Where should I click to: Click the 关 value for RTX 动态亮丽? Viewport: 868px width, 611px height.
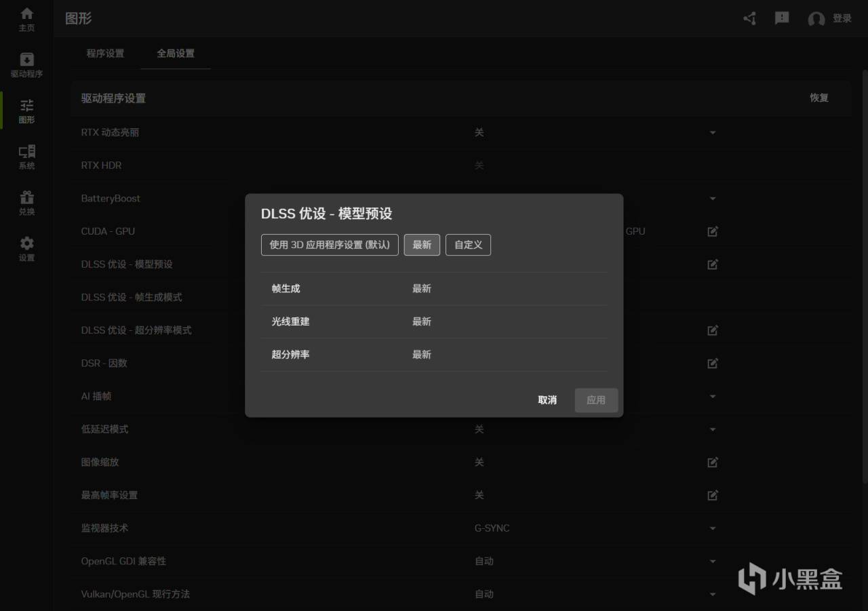click(479, 133)
